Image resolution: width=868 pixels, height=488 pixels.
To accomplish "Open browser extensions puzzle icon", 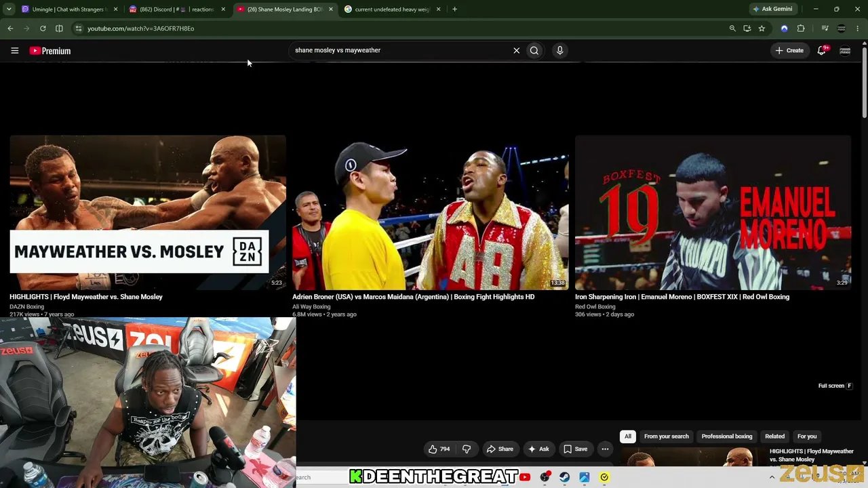I will (x=801, y=28).
